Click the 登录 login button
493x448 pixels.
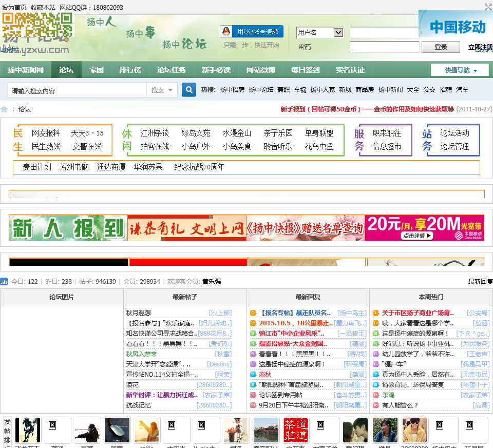click(x=441, y=47)
